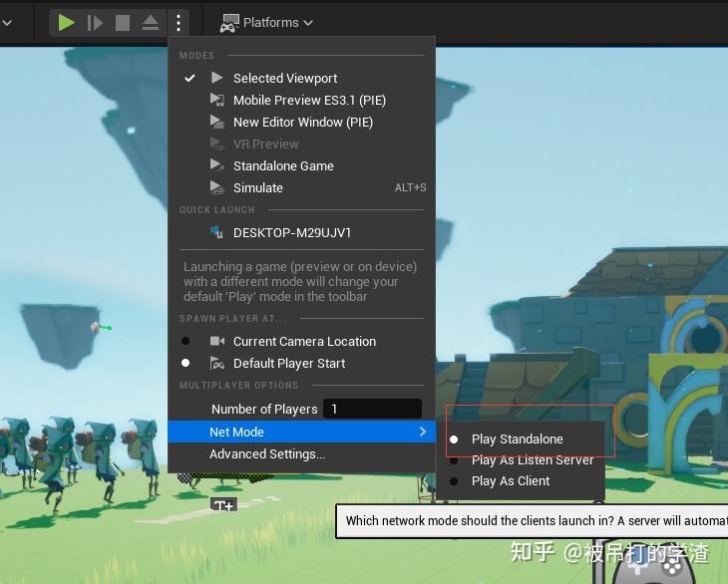Click the Platforms gamepad monitor icon

click(x=229, y=23)
